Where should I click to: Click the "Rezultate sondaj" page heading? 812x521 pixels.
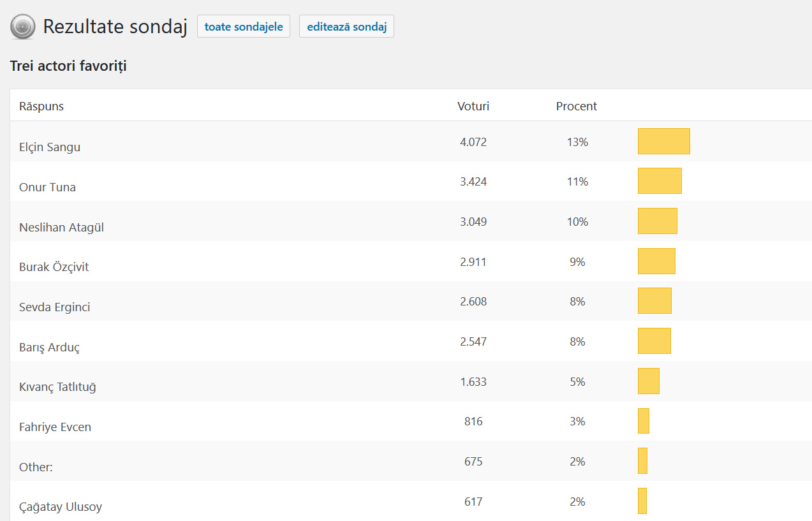(115, 27)
